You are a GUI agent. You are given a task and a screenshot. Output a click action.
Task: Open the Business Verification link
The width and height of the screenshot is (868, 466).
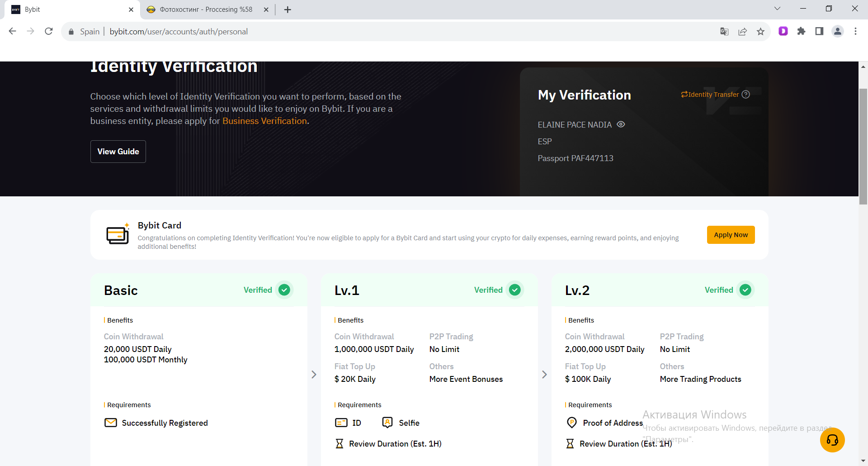tap(264, 121)
